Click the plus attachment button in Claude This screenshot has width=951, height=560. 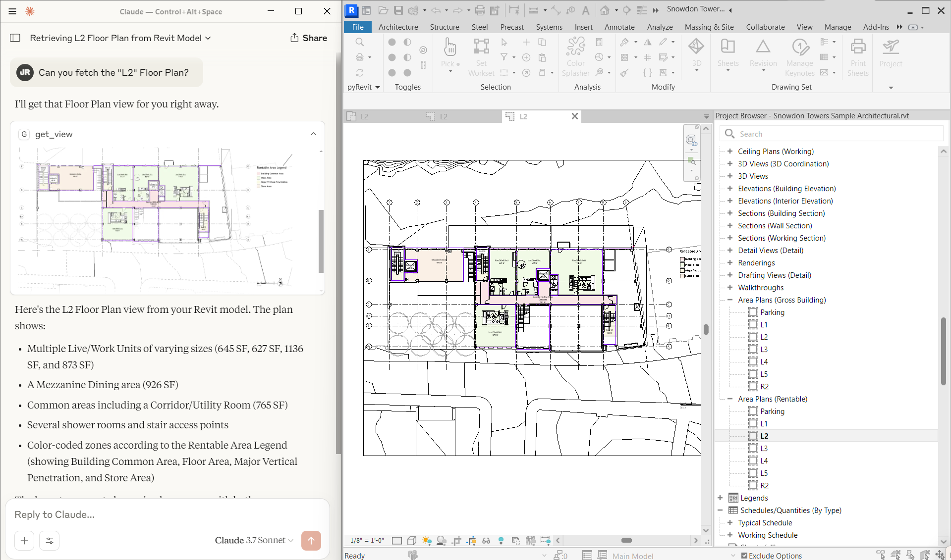click(24, 541)
